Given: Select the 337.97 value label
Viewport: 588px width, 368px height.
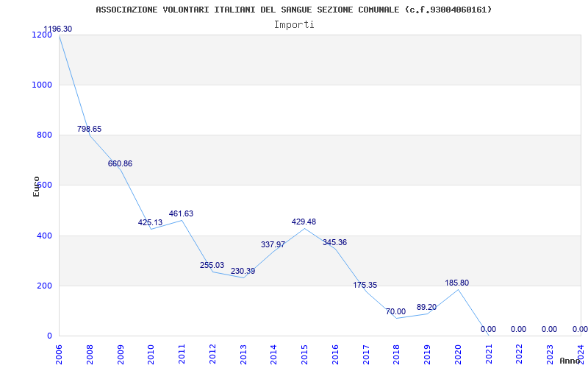Looking at the screenshot, I should (273, 244).
